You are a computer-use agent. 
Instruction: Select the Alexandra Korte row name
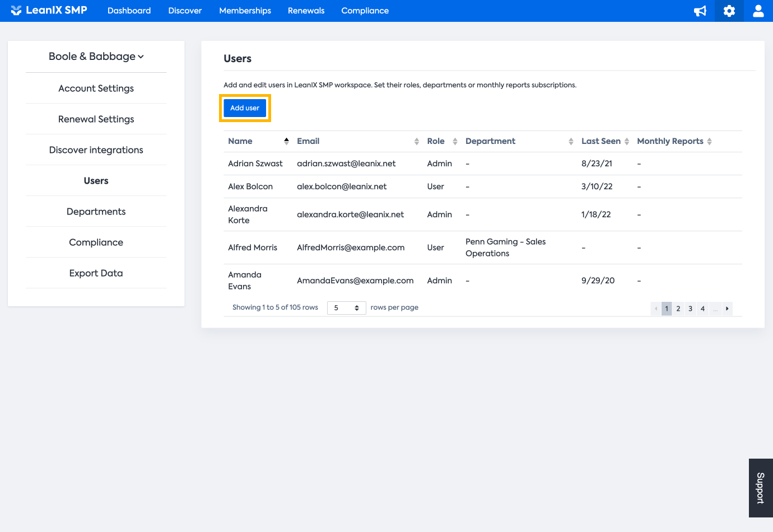(x=248, y=214)
